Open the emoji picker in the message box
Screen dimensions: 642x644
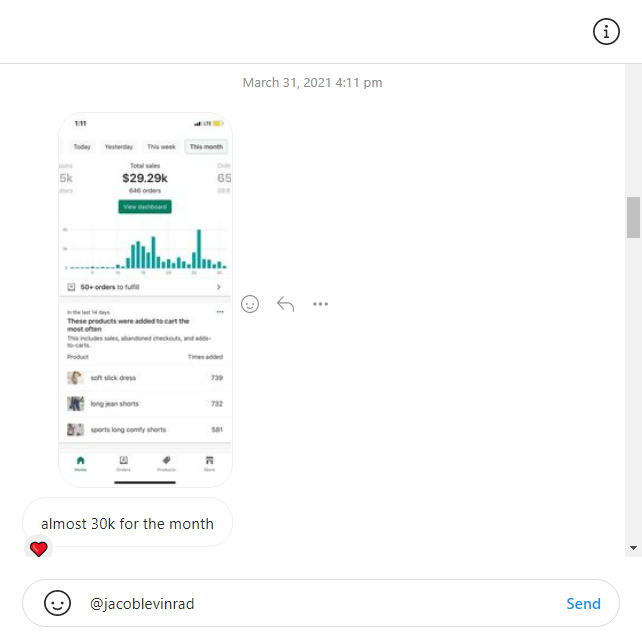coord(58,603)
